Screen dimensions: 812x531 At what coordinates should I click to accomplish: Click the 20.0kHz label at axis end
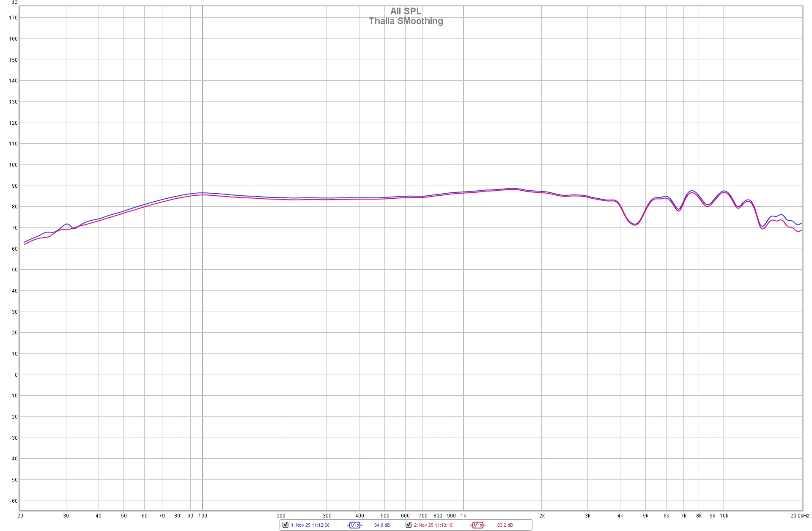point(799,515)
